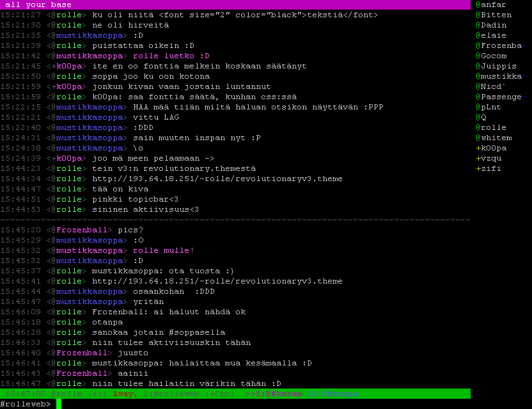Click the mustikkasoppa message "\o"

138,148
